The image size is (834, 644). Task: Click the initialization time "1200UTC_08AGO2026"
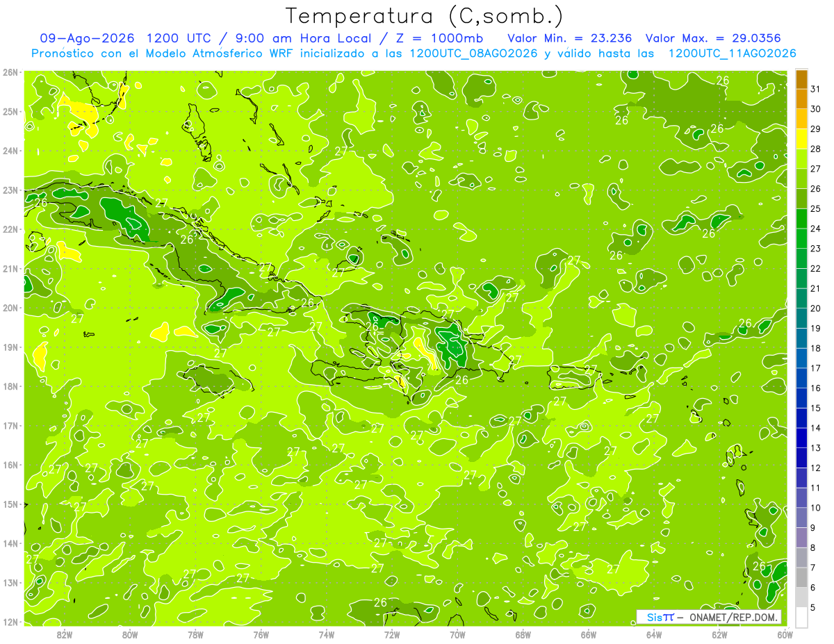pyautogui.click(x=473, y=53)
